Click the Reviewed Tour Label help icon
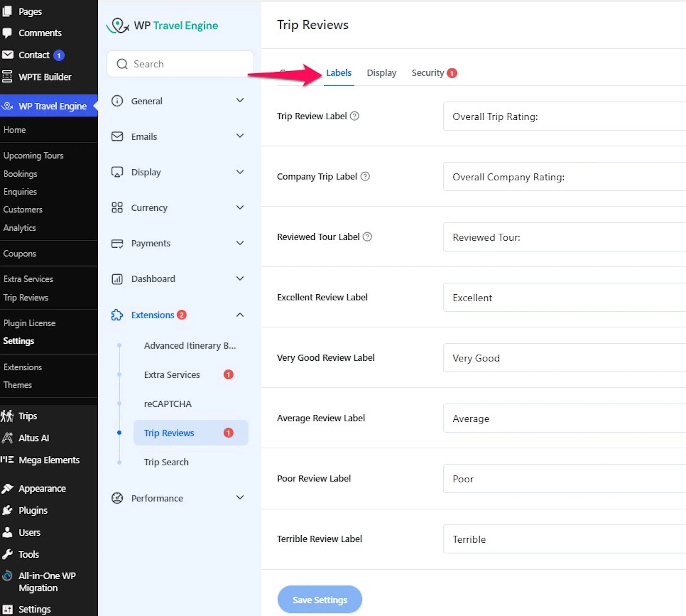The width and height of the screenshot is (686, 616). (x=367, y=236)
